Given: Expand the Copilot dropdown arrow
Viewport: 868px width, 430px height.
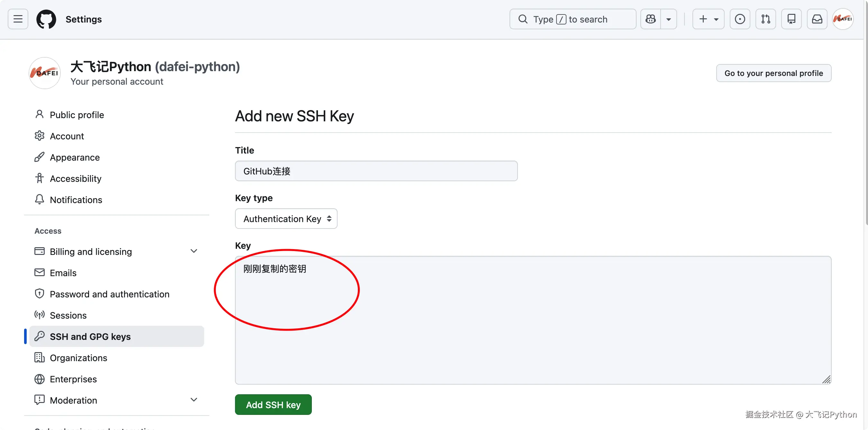Looking at the screenshot, I should point(669,19).
